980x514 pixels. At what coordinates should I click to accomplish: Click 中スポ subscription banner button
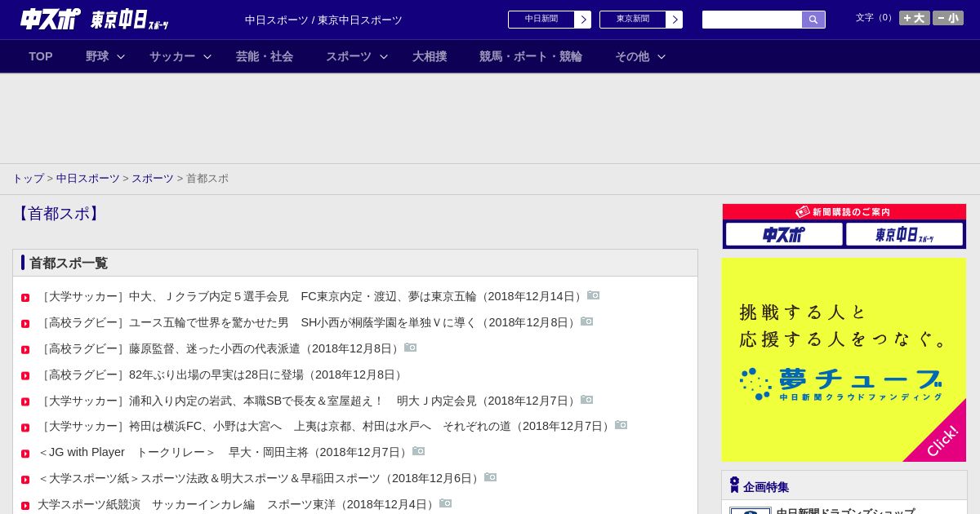[x=784, y=234]
